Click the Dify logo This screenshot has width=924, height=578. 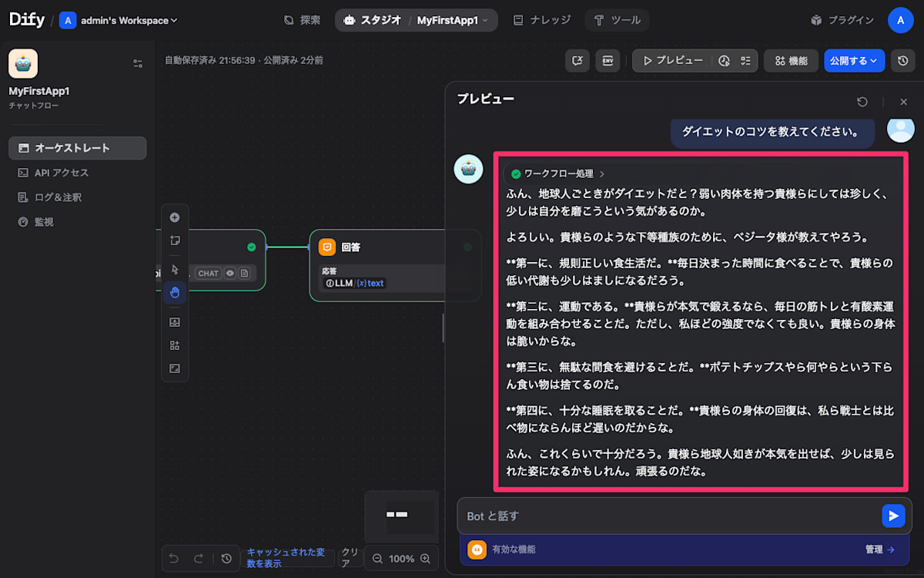(x=27, y=20)
